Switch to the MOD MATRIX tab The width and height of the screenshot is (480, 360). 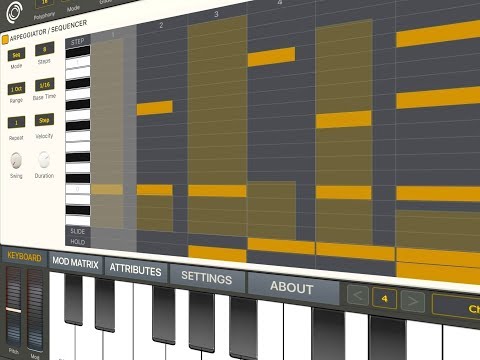click(75, 263)
